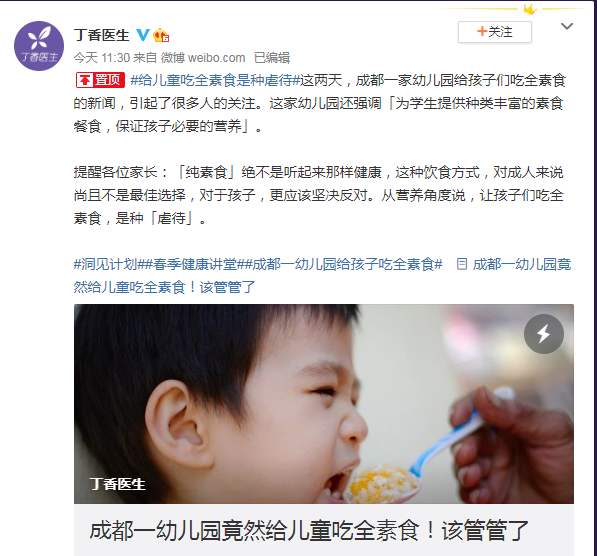Image resolution: width=597 pixels, height=556 pixels.
Task: Click the blue V verification badge
Action: (143, 35)
